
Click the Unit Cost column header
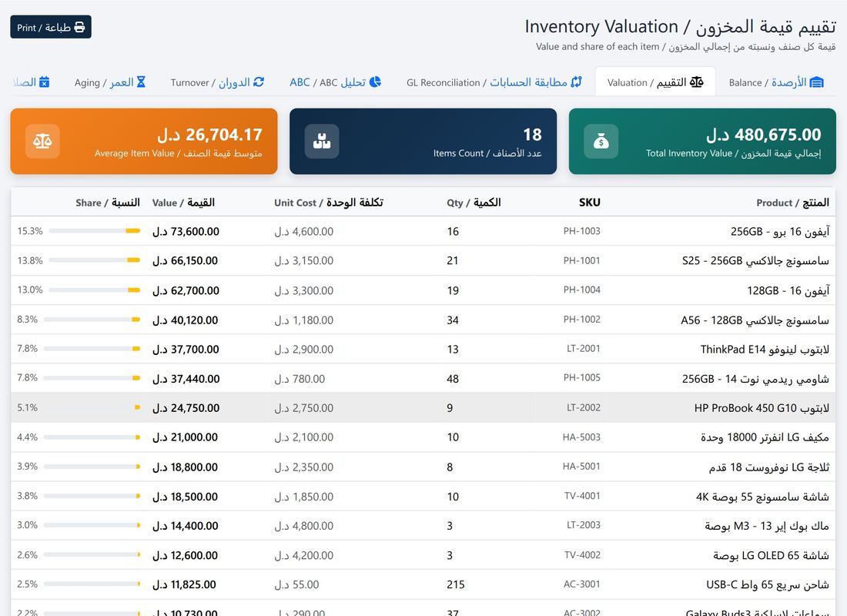tap(329, 203)
